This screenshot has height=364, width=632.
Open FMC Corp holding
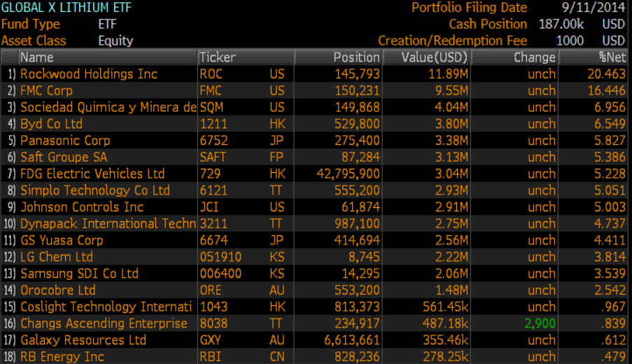pos(46,90)
